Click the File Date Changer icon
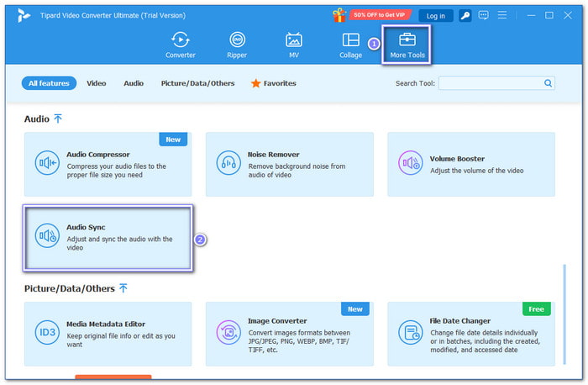588x385 pixels. 410,332
